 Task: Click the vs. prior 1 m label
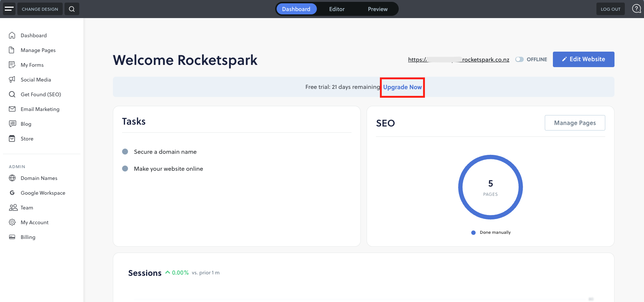(x=205, y=273)
